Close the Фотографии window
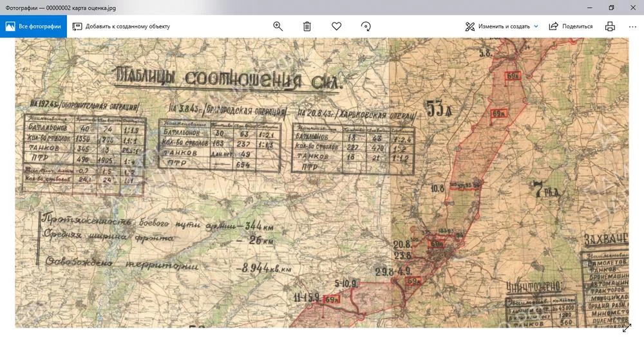 [x=633, y=7]
